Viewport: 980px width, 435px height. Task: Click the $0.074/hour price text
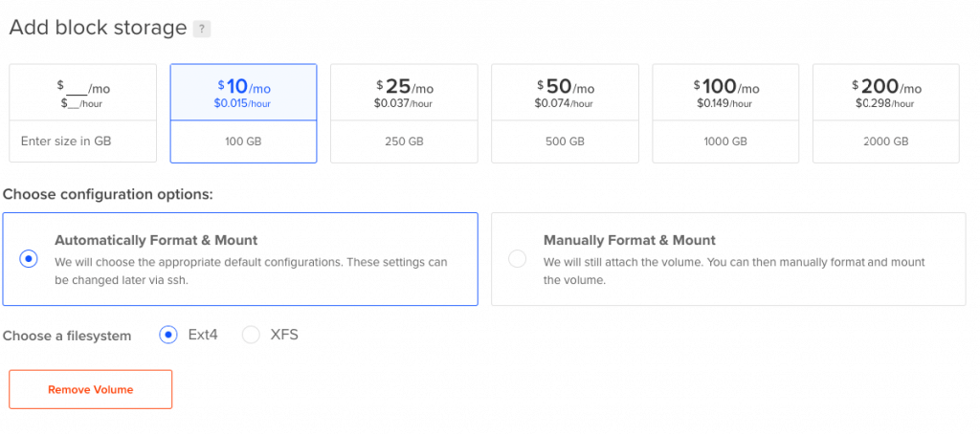tap(565, 103)
